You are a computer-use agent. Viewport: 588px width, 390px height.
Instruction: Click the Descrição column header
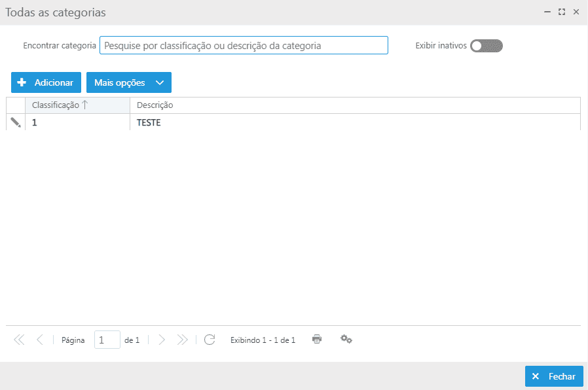tap(155, 105)
